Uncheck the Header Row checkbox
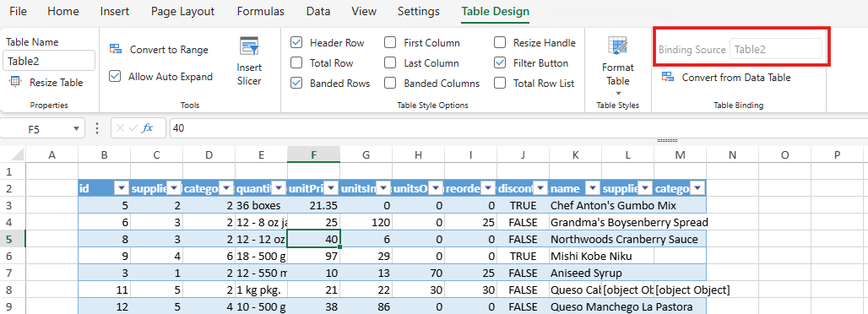Viewport: 868px width, 314px height. pyautogui.click(x=296, y=43)
